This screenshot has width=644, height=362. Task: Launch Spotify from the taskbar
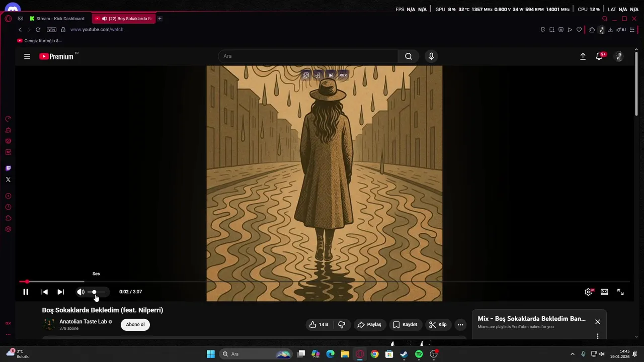point(419,354)
